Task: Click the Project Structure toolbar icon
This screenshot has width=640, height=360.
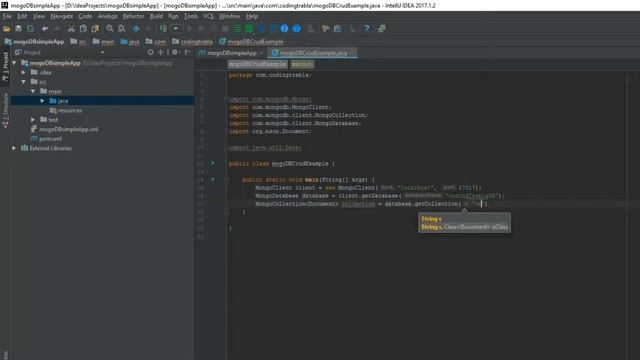Action: coord(338,29)
